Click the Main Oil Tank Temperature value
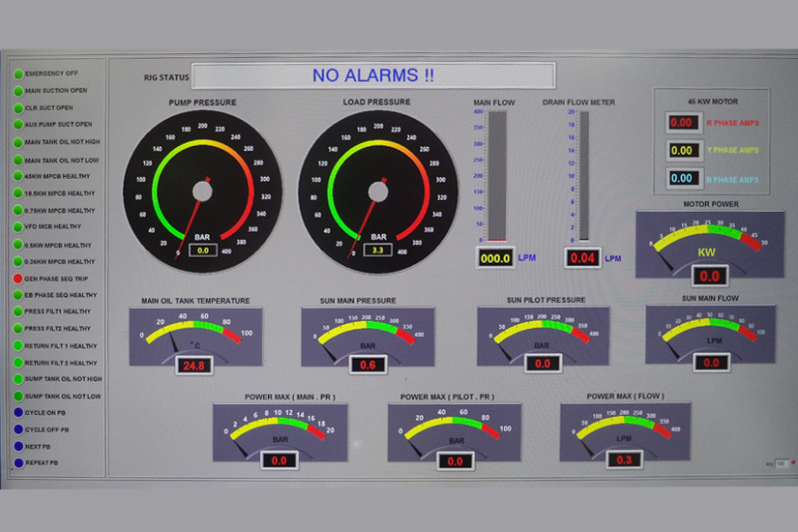798x532 pixels. click(x=194, y=366)
